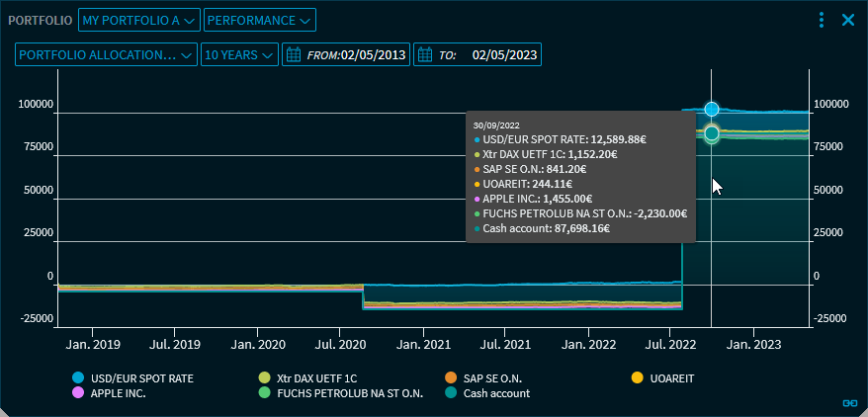Click the calendar icon next to FROM date

coord(294,55)
